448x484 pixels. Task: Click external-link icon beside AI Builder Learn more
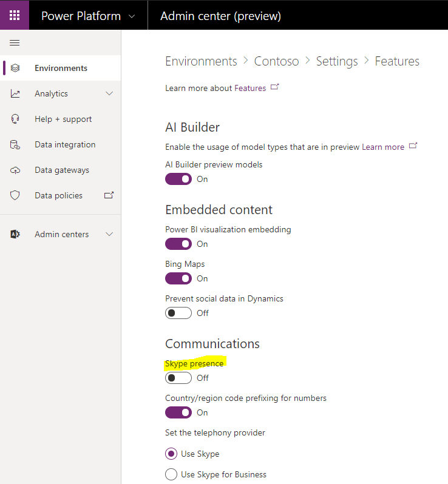point(413,146)
